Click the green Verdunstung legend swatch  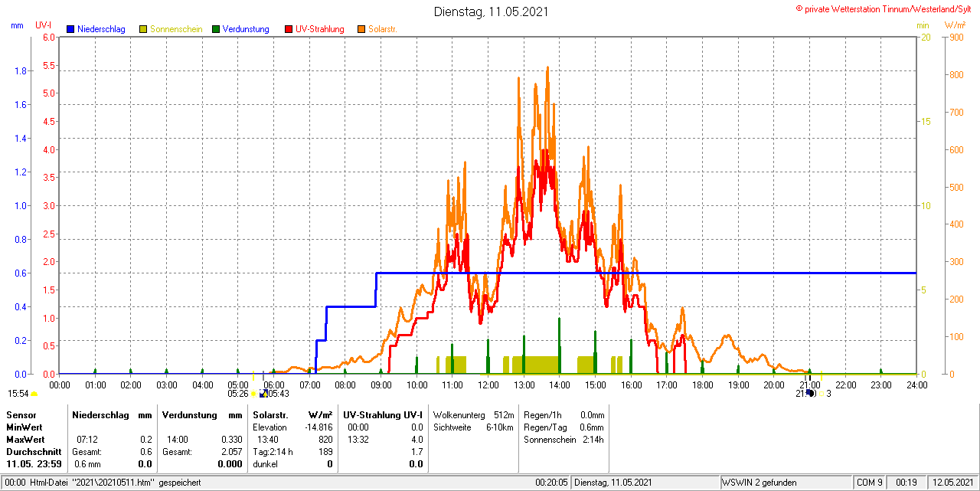(216, 29)
